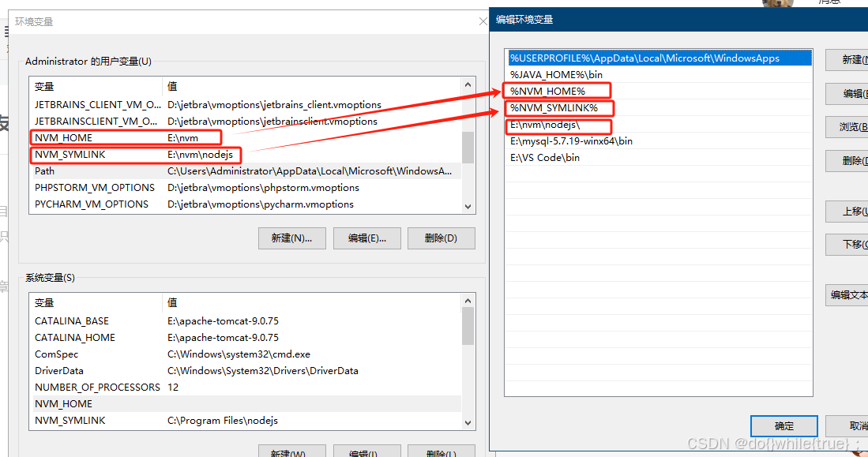Viewport: 868px width, 457px height.
Task: Close the 环境变量 dialog with the X
Action: click(483, 21)
